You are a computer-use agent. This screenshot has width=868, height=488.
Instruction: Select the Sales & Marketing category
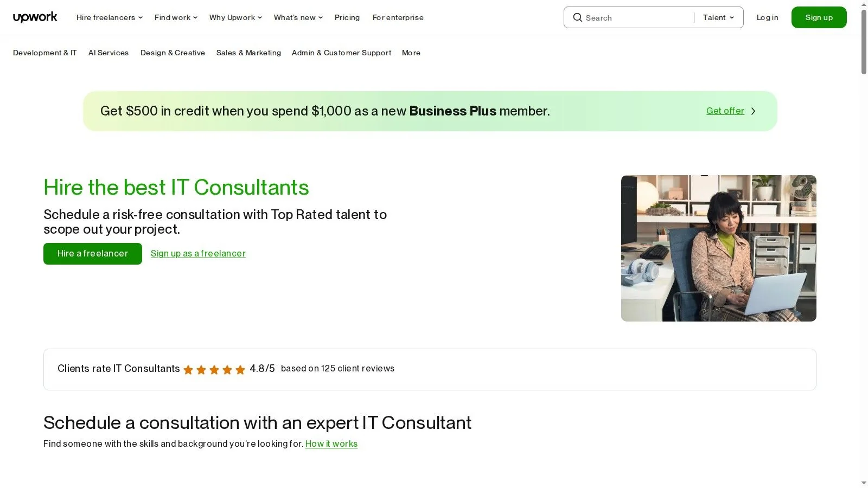[x=248, y=53]
